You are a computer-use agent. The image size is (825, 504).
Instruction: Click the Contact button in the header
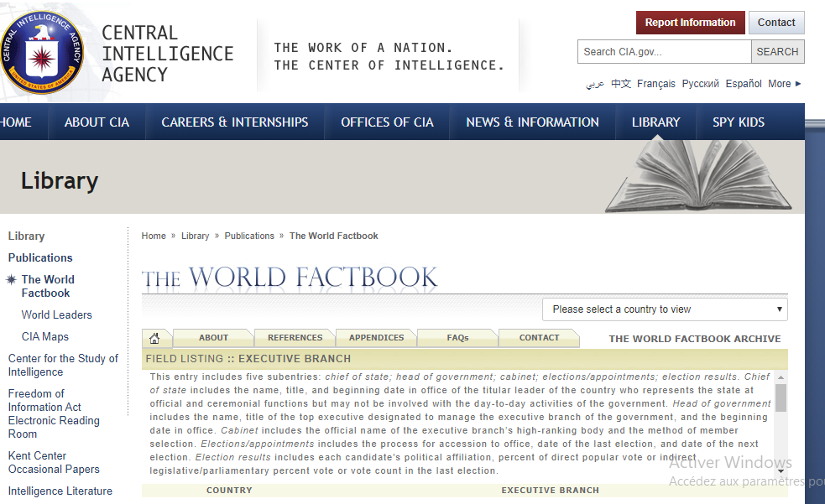click(775, 23)
